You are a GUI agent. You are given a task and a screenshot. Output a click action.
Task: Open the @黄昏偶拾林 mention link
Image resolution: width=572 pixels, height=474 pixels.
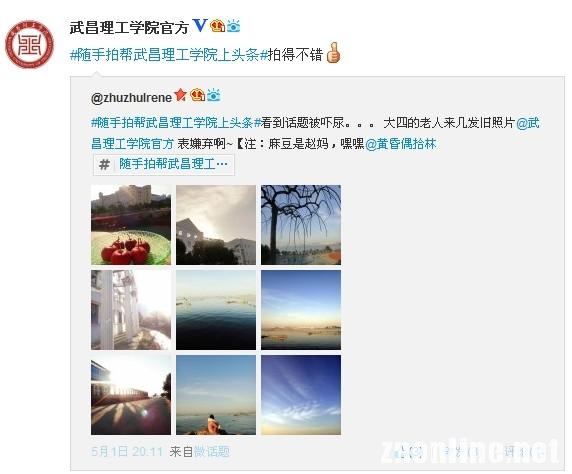click(401, 144)
